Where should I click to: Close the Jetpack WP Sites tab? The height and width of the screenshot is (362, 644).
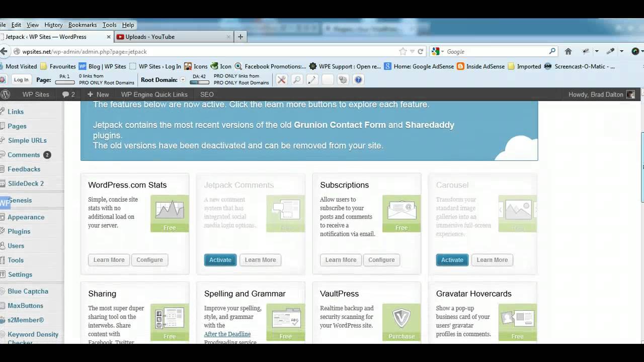(x=109, y=37)
